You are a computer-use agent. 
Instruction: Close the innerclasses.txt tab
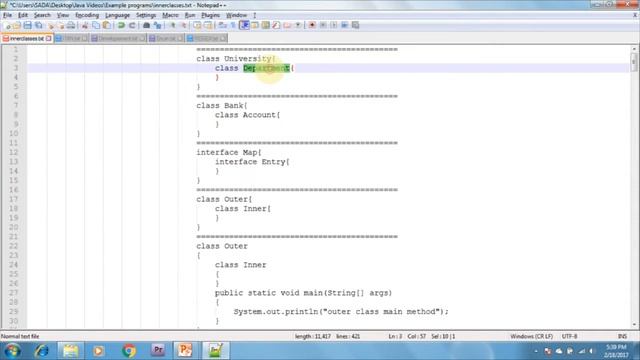click(x=49, y=38)
